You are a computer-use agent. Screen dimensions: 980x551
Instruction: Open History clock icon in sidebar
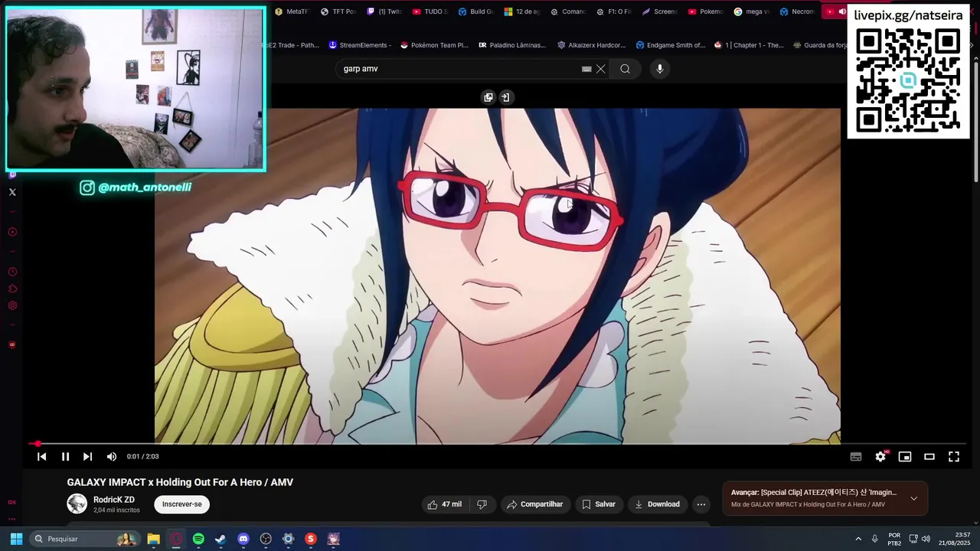(x=12, y=272)
